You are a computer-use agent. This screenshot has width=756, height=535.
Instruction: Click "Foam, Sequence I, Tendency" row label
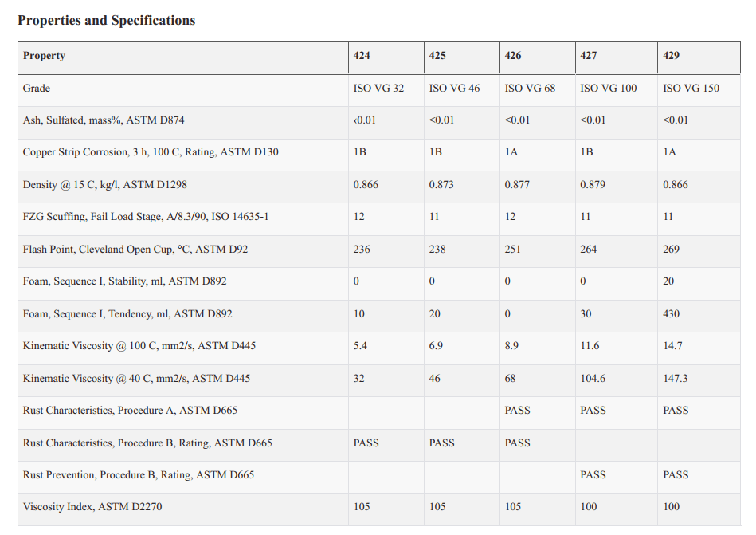[x=127, y=314]
